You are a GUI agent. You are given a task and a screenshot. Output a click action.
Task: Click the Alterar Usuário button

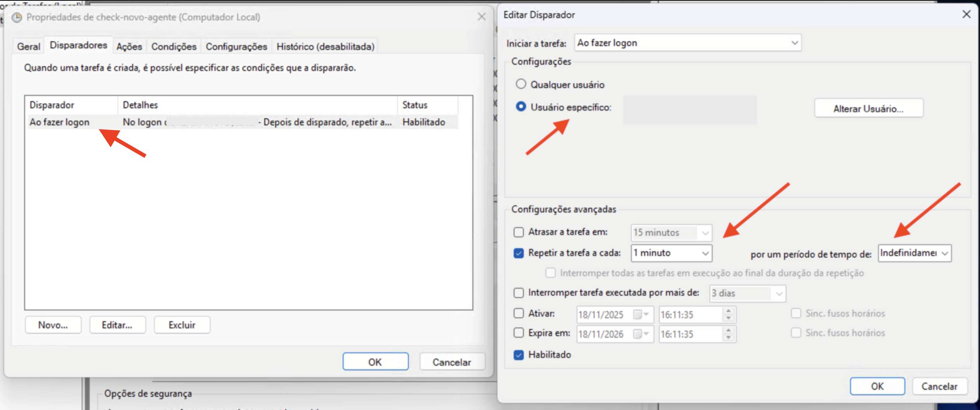click(868, 109)
